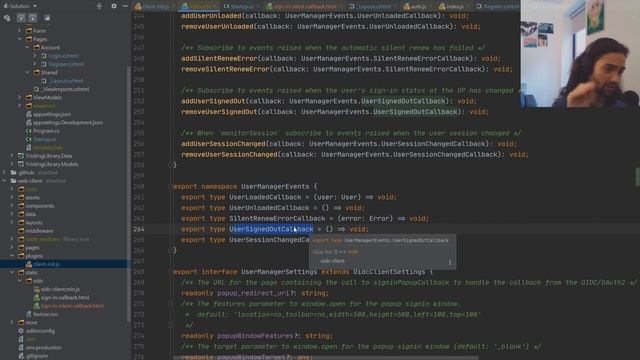Image resolution: width=640 pixels, height=360 pixels.
Task: Open tooltip more-options three-dot icon
Action: pyautogui.click(x=450, y=262)
